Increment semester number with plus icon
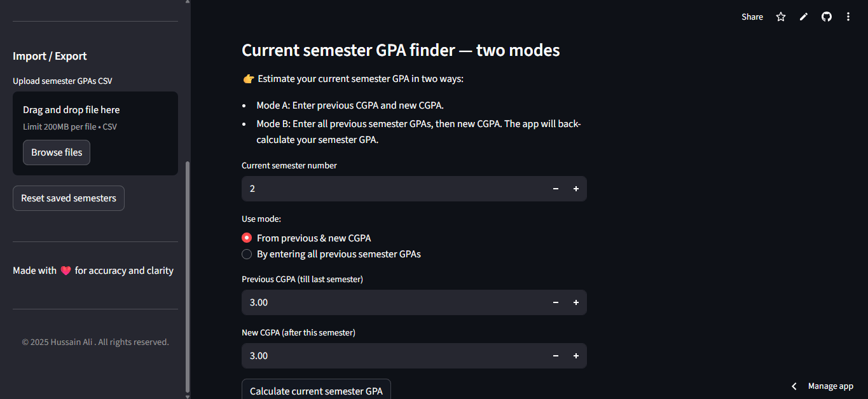The height and width of the screenshot is (399, 868). pos(576,189)
